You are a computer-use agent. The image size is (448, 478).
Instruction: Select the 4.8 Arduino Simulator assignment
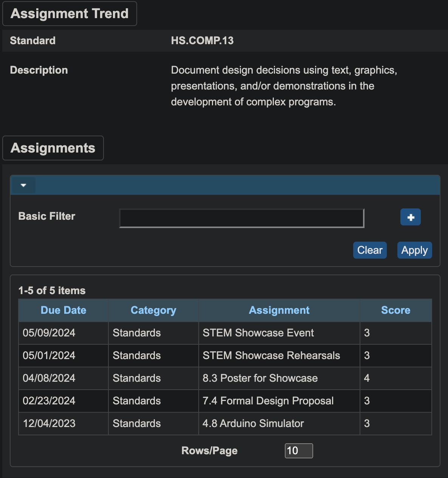[253, 424]
